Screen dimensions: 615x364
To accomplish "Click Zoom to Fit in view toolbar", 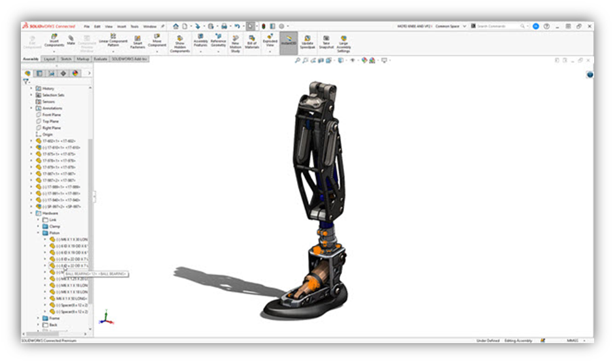I will (x=297, y=60).
